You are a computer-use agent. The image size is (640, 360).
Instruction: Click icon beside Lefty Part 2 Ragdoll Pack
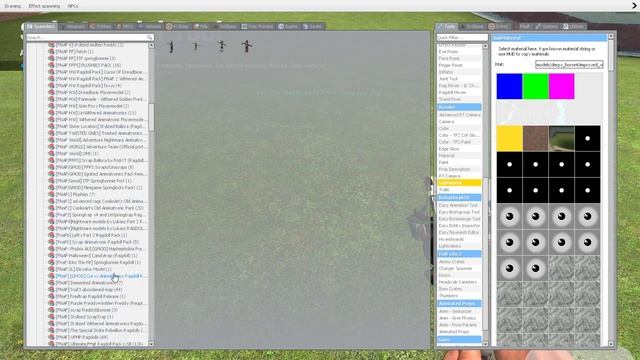point(51,235)
